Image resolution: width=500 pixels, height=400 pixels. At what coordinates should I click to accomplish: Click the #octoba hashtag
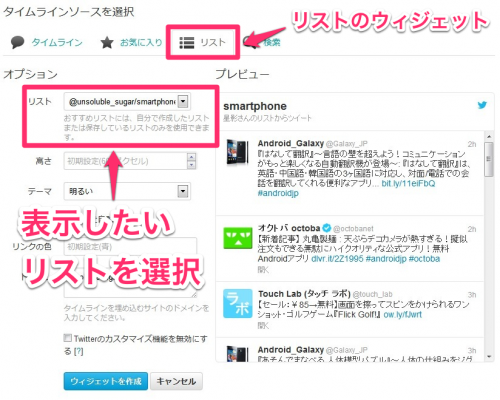coord(424,259)
